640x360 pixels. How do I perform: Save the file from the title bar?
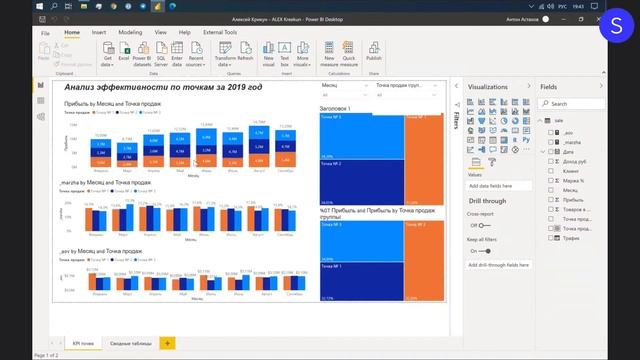pos(42,19)
